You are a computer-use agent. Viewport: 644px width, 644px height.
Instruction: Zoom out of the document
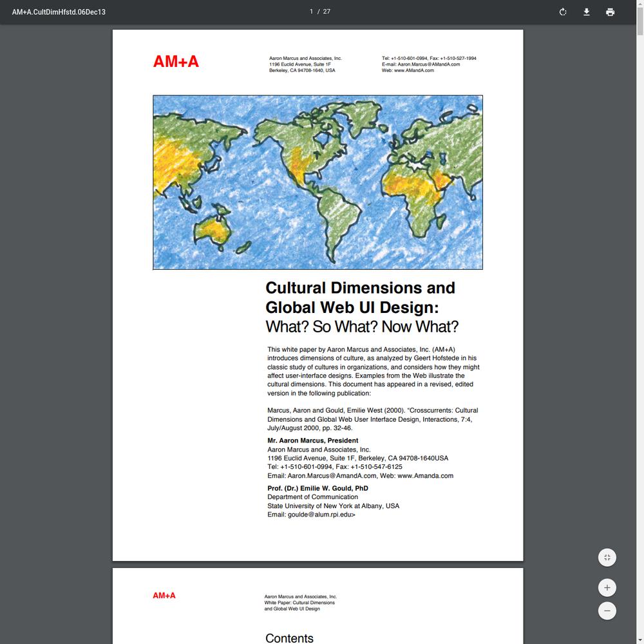607,611
